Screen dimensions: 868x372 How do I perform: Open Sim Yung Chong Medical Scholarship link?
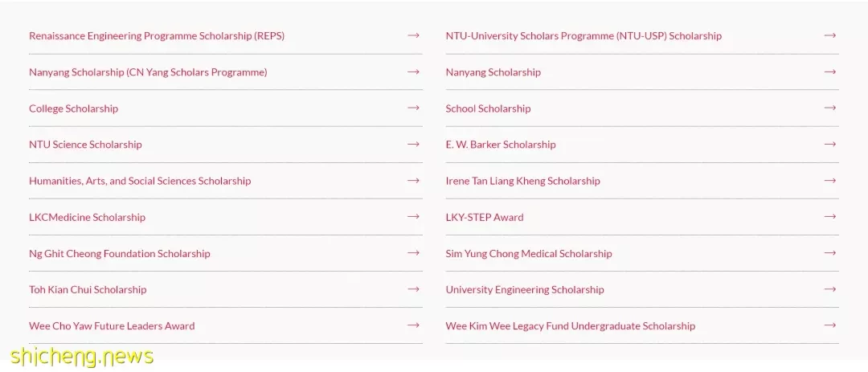click(x=529, y=254)
